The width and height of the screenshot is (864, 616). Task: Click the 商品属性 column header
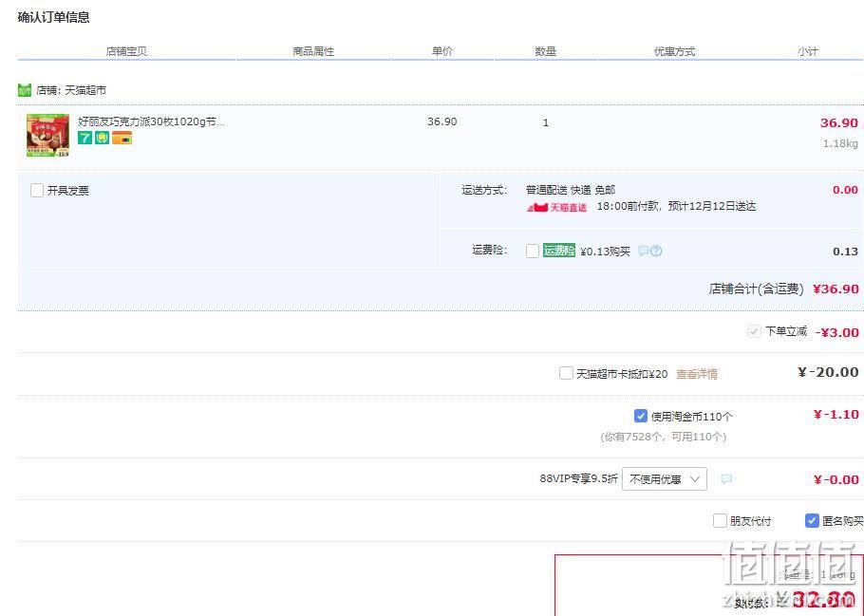[x=313, y=51]
